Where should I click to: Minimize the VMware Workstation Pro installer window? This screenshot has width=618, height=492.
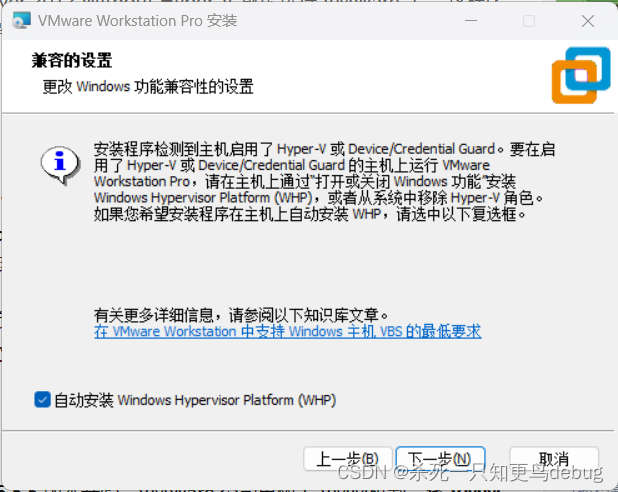[471, 21]
